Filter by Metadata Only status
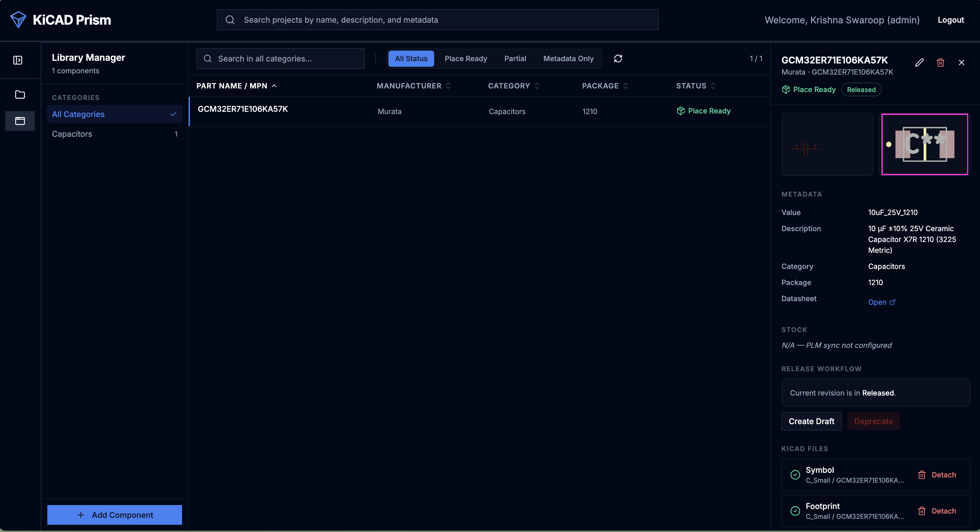Screen dimensions: 980x532 pyautogui.click(x=568, y=59)
